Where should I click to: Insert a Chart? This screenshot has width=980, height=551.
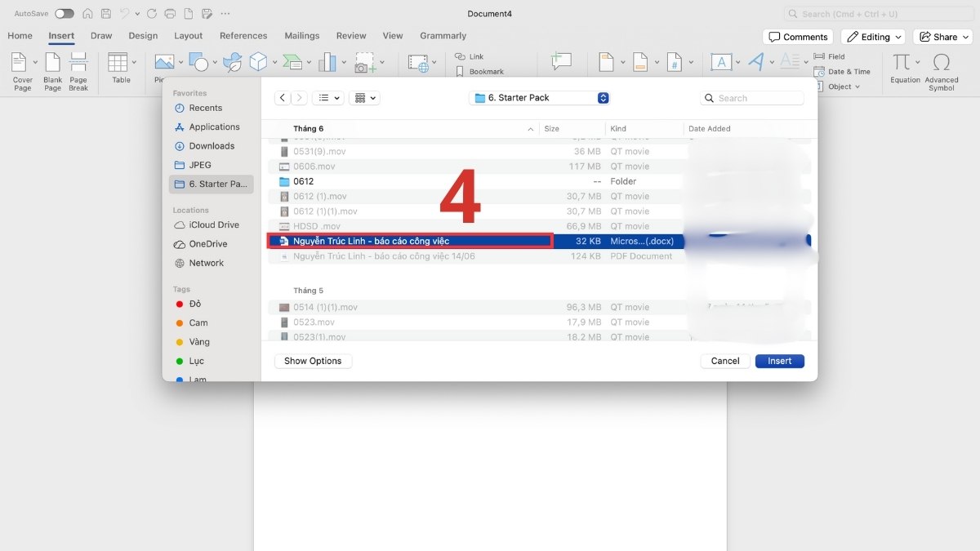pyautogui.click(x=329, y=62)
